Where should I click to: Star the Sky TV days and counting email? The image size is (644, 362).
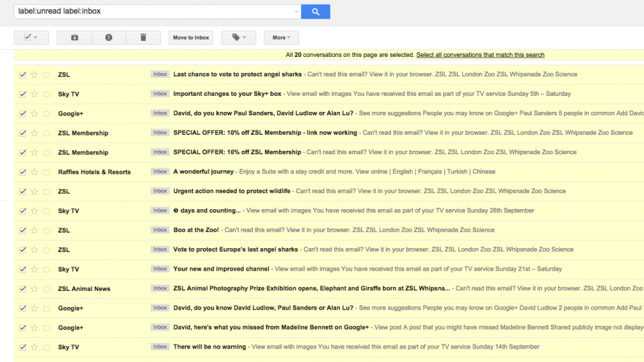tap(34, 211)
